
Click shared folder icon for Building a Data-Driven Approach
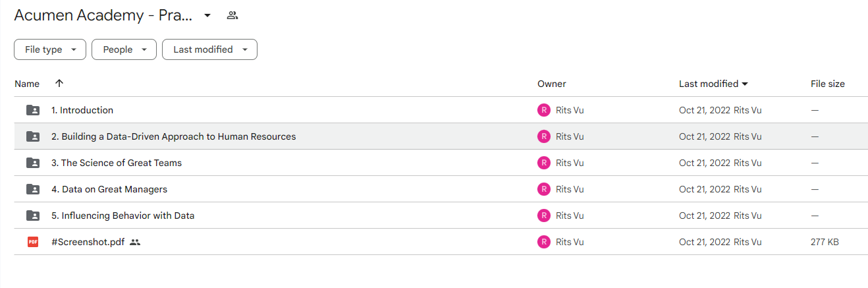point(33,136)
